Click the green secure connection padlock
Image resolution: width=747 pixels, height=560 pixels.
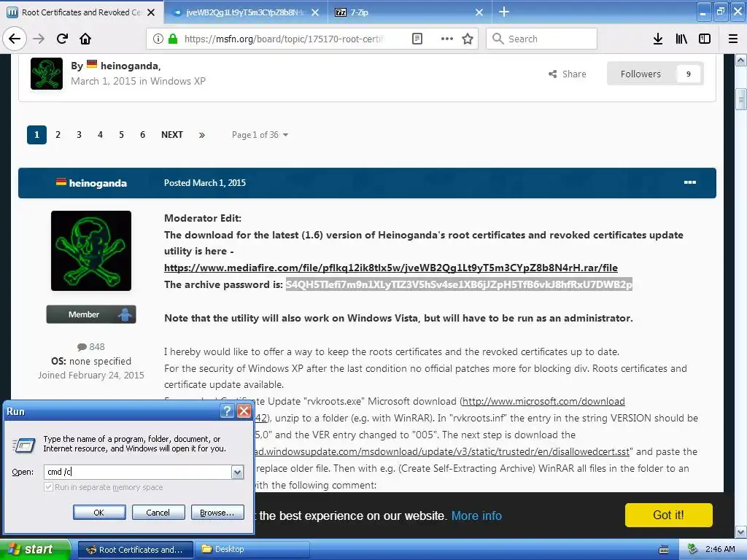pyautogui.click(x=173, y=39)
